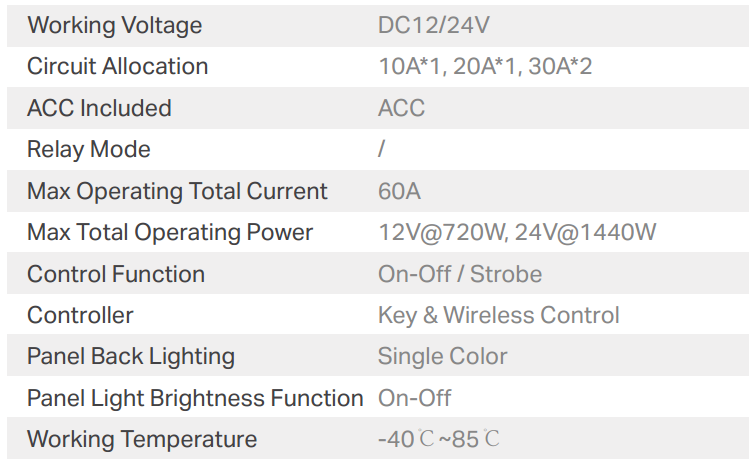756x466 pixels.
Task: Select the 12V@720W, 24V@1440W value
Action: pos(517,233)
